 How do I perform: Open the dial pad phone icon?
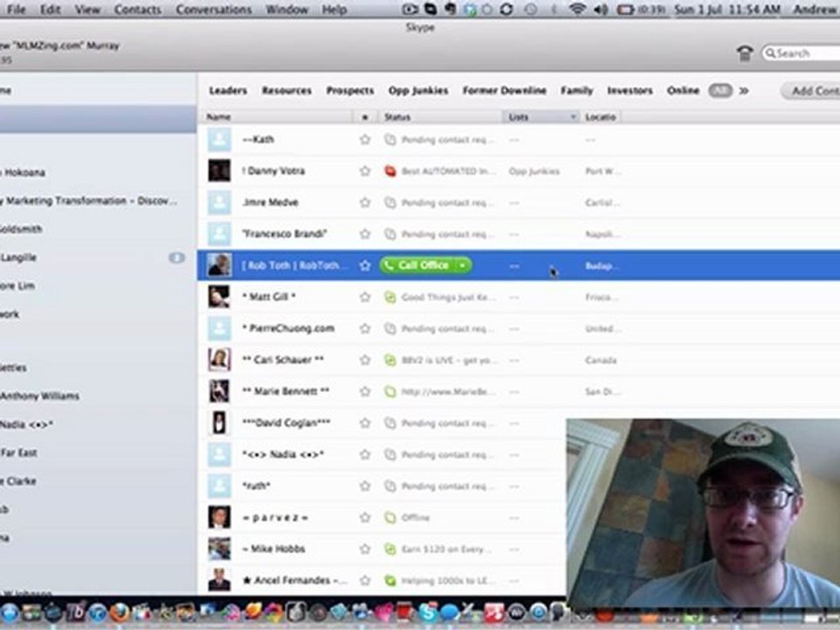(745, 53)
